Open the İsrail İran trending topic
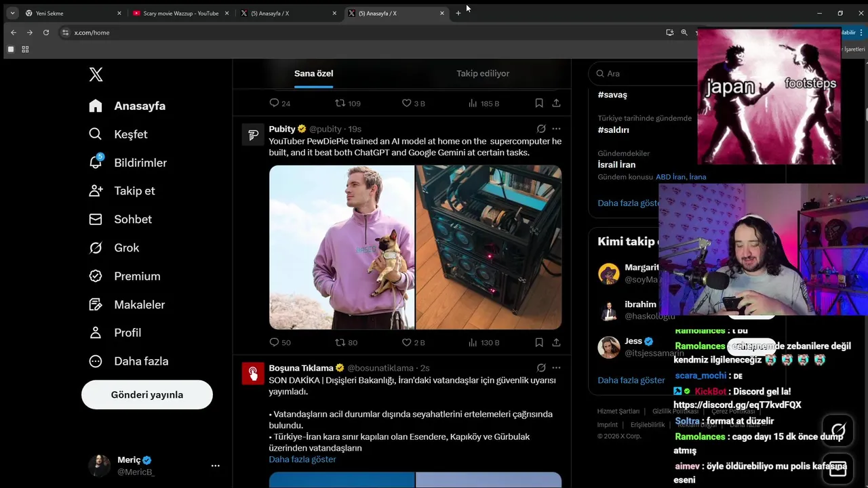 tap(616, 165)
